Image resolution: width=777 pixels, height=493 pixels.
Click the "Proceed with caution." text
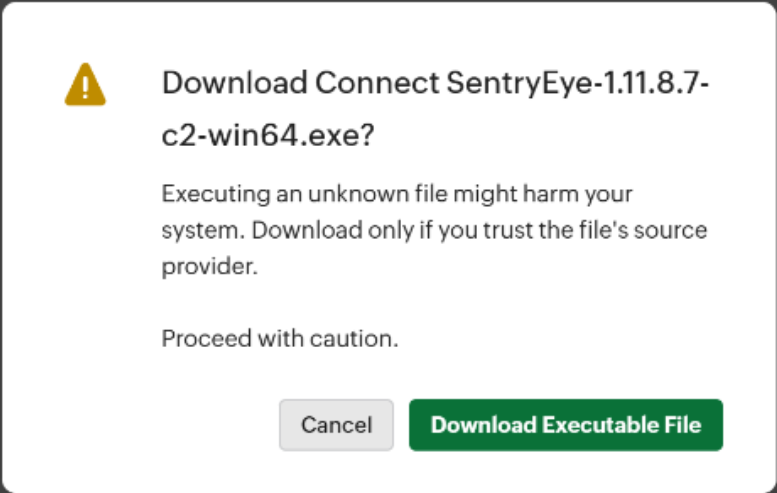(280, 339)
